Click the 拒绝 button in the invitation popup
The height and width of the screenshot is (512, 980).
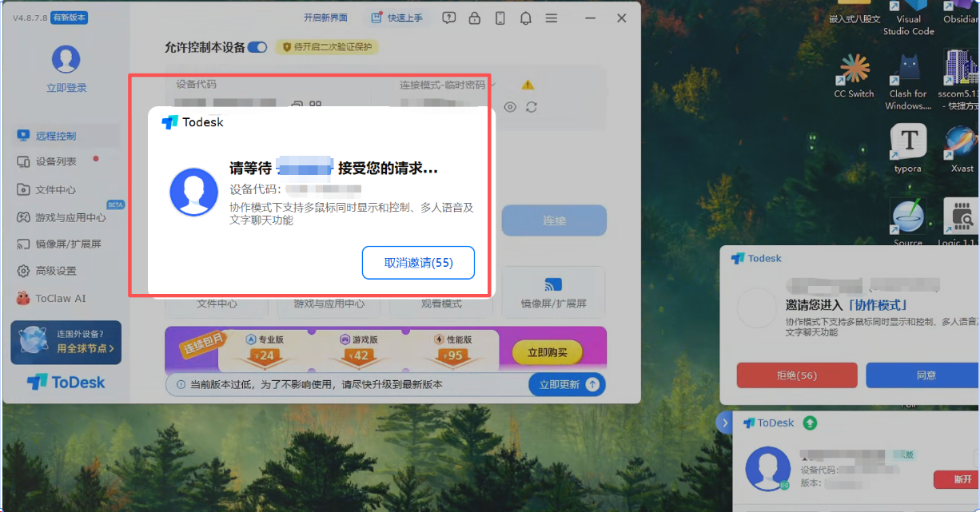(797, 375)
